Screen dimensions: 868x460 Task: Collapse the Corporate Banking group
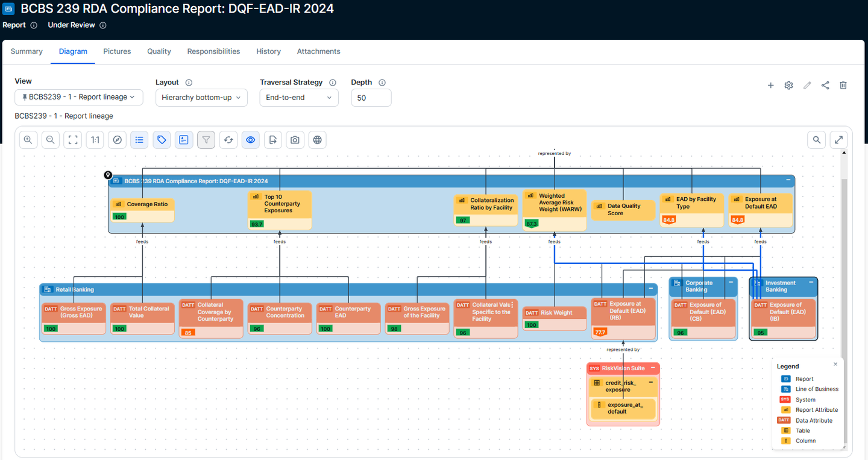(x=731, y=282)
